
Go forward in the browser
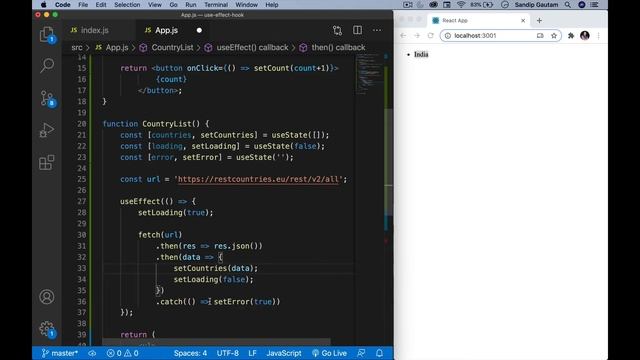[417, 36]
